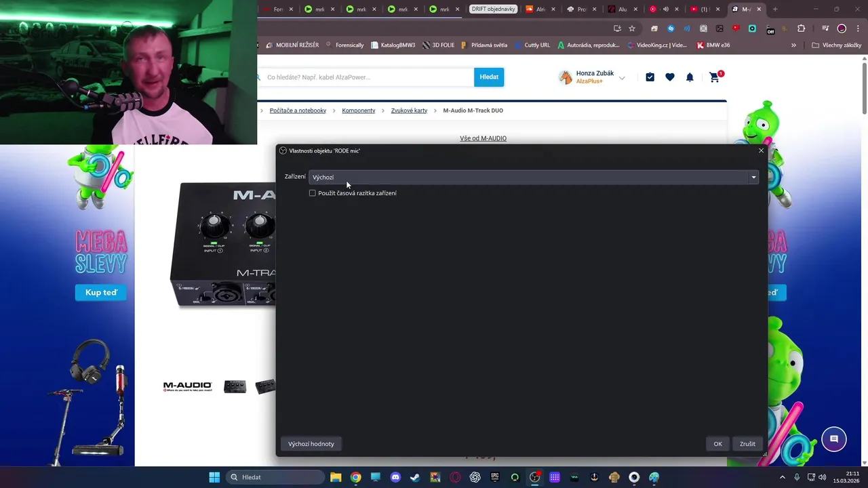The width and height of the screenshot is (868, 488).
Task: Open 'Přídavná světla' bookmark
Action: (x=484, y=45)
